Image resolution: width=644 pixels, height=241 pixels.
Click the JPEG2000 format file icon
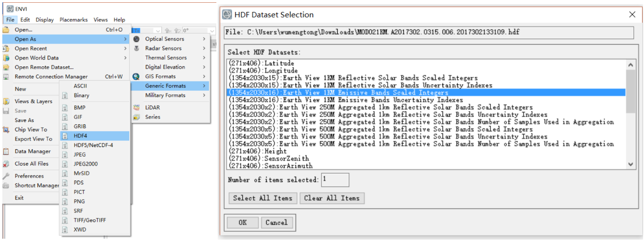[65, 164]
